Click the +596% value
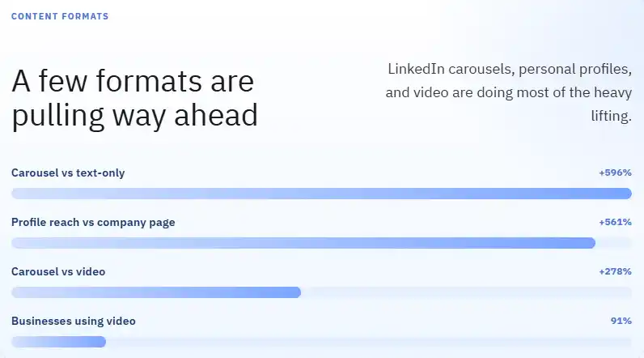This screenshot has width=644, height=358. tap(615, 173)
